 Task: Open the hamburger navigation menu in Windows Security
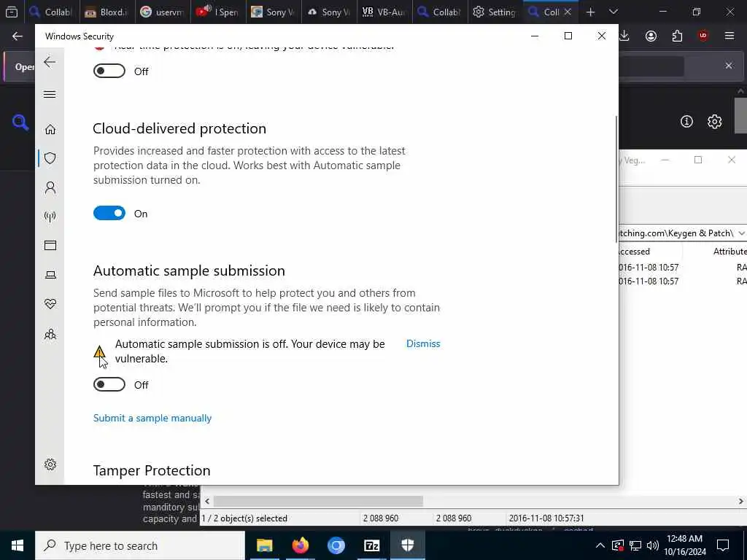[50, 94]
